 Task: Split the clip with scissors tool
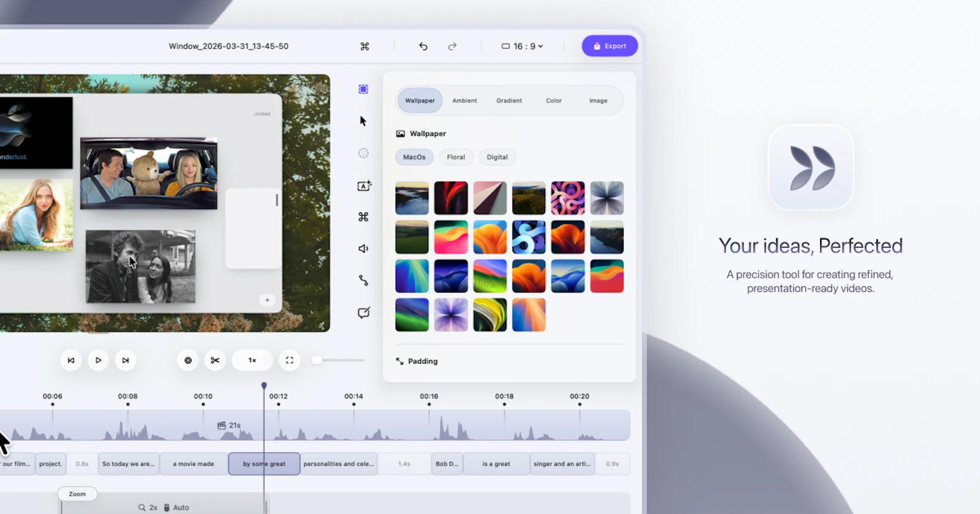[x=215, y=360]
